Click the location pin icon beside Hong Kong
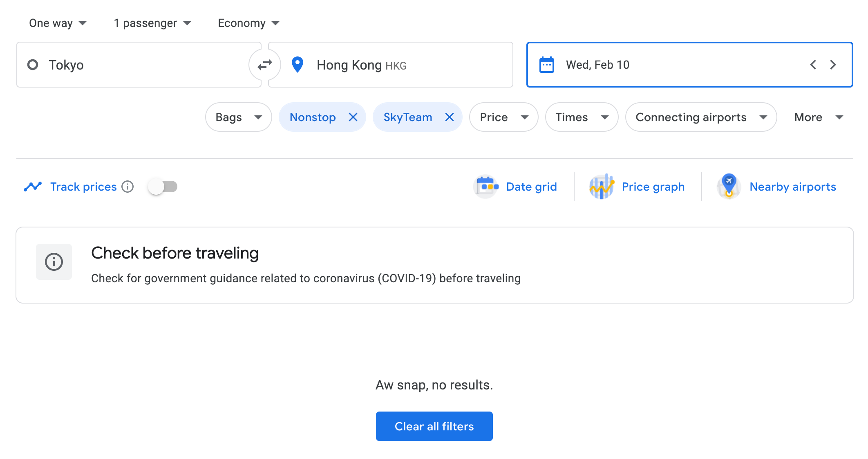Screen dimensions: 868x459 (x=297, y=64)
